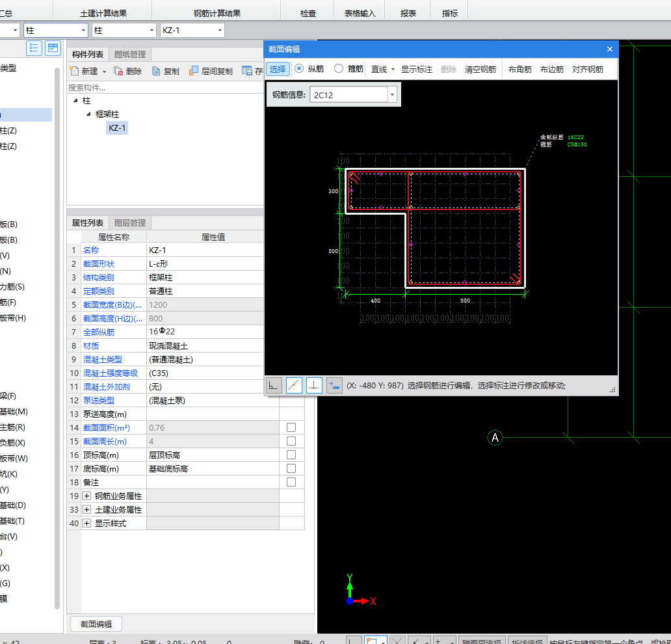Click the 顶标高(m) value 层顶标高

[x=164, y=455]
